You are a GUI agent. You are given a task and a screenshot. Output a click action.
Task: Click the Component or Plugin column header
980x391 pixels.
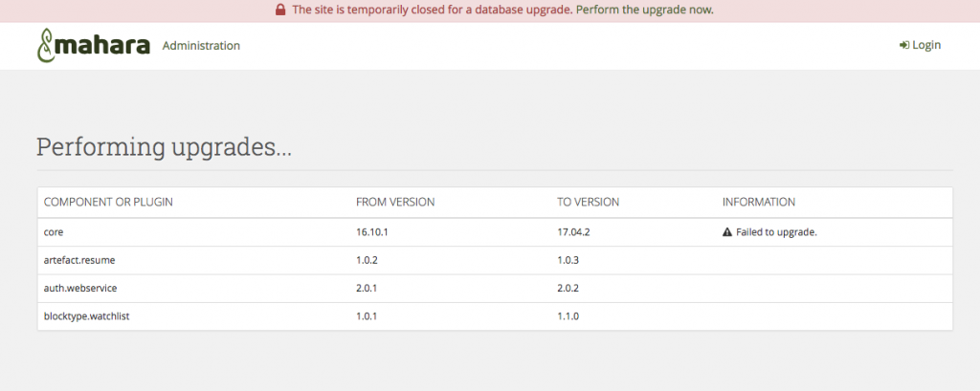coord(108,203)
